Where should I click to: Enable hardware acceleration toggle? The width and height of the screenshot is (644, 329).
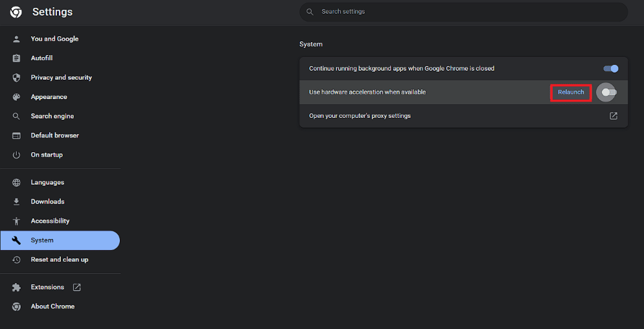coord(608,93)
